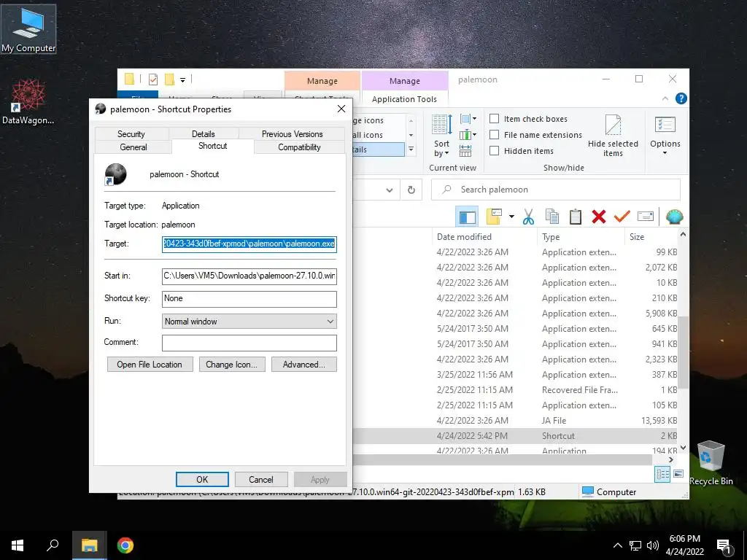Launch Google Chrome from the taskbar
Screen dimensions: 747x560
125,545
